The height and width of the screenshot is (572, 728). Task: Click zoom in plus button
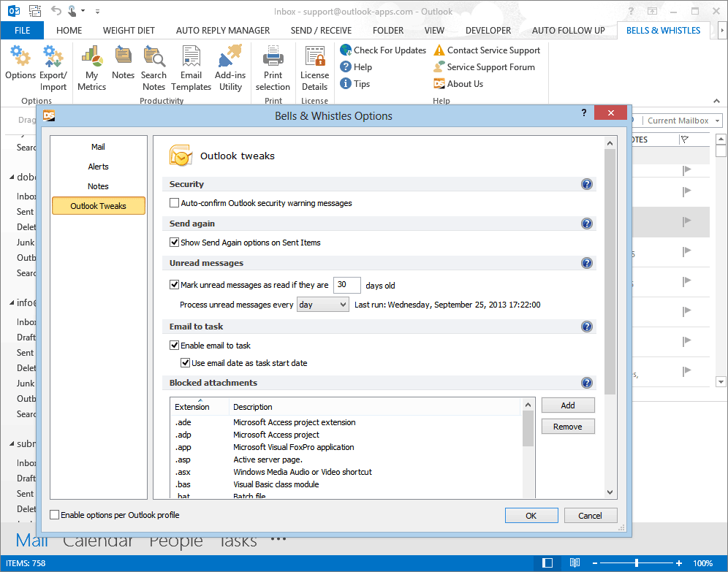679,563
